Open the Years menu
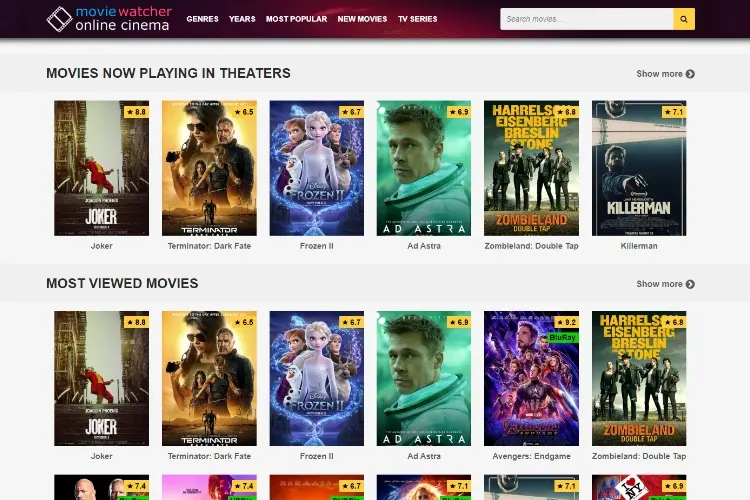 pyautogui.click(x=242, y=19)
